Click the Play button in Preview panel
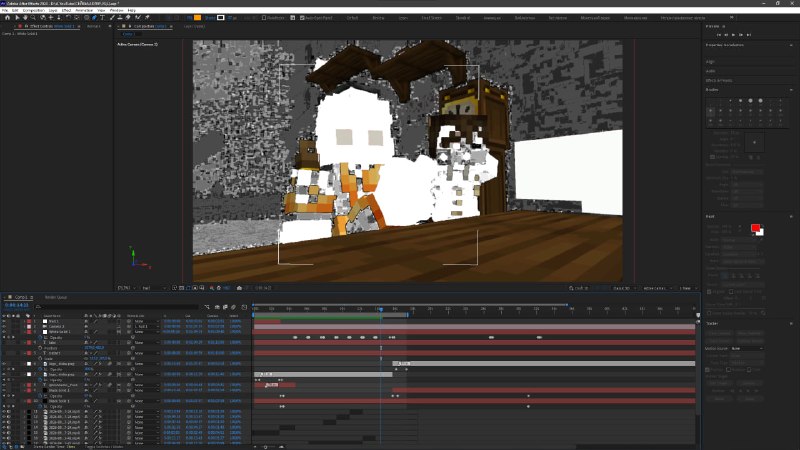 click(x=733, y=35)
